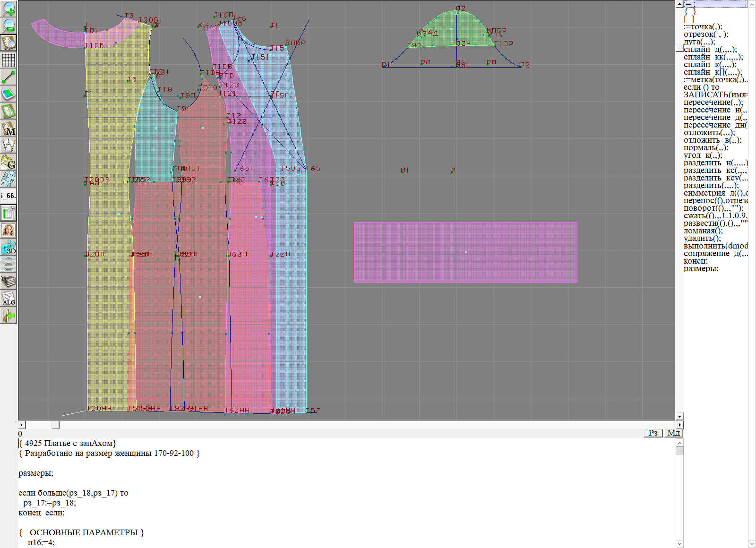
Task: Click the zoom in magnifier icon
Action: [9, 9]
